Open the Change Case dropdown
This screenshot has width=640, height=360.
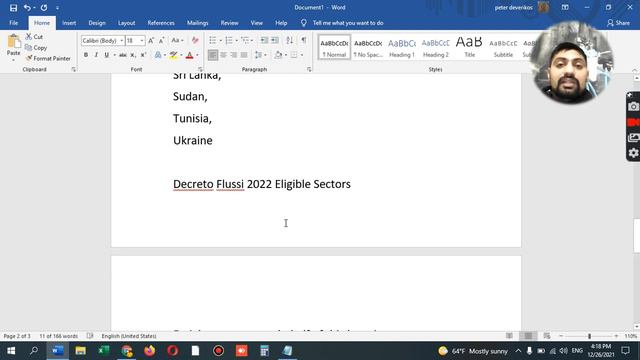tap(177, 40)
